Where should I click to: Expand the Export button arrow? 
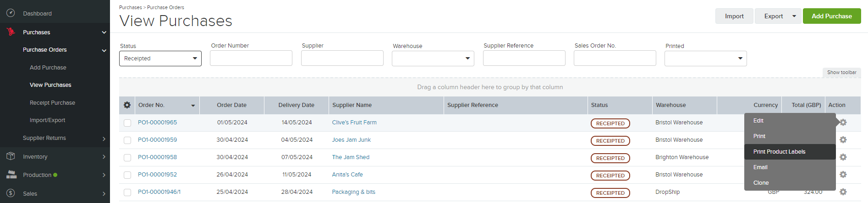point(794,16)
